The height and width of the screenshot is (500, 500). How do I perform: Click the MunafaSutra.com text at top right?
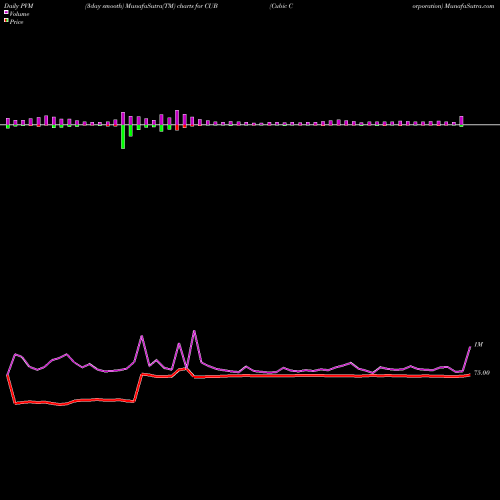pos(469,6)
